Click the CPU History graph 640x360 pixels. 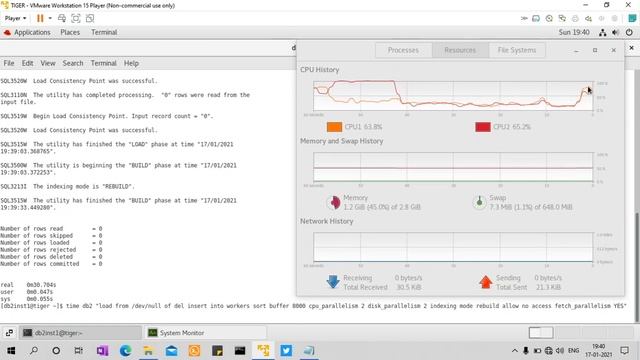click(x=453, y=96)
